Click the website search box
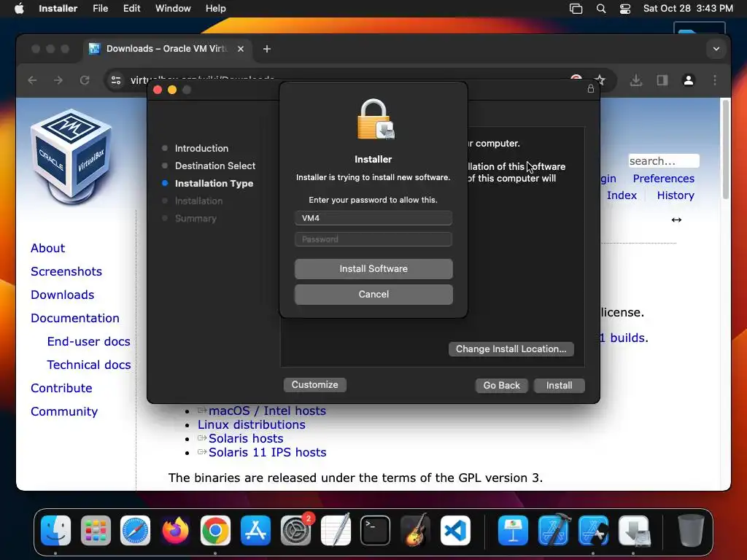Image resolution: width=747 pixels, height=560 pixels. pos(664,161)
